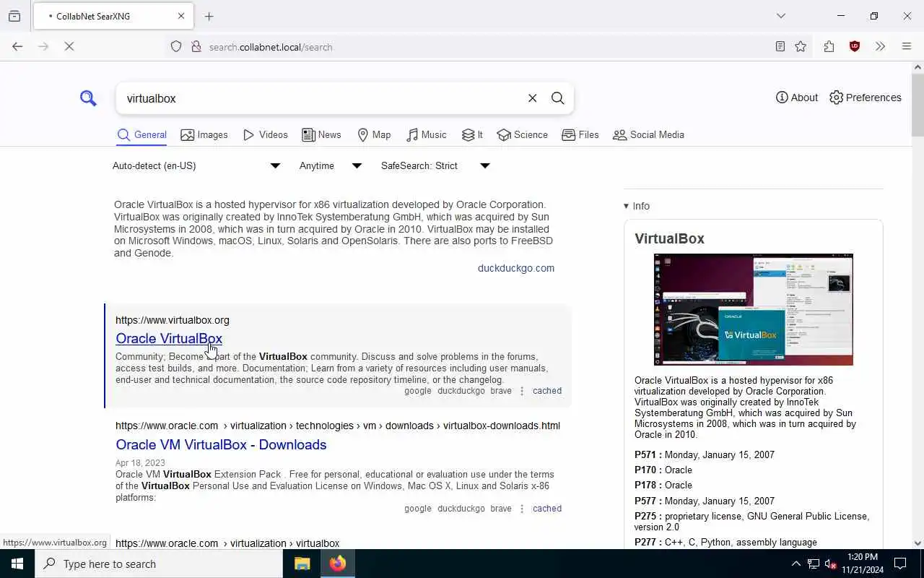This screenshot has width=924, height=578.
Task: Bookmark this page with star icon
Action: (801, 46)
